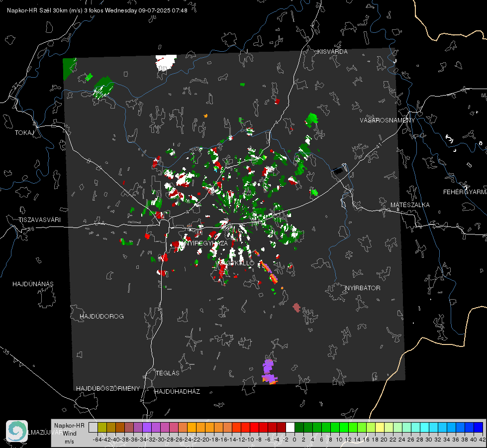Click the pink echo south of Nyírbátor label
This screenshot has height=448, width=487.
pos(296,308)
